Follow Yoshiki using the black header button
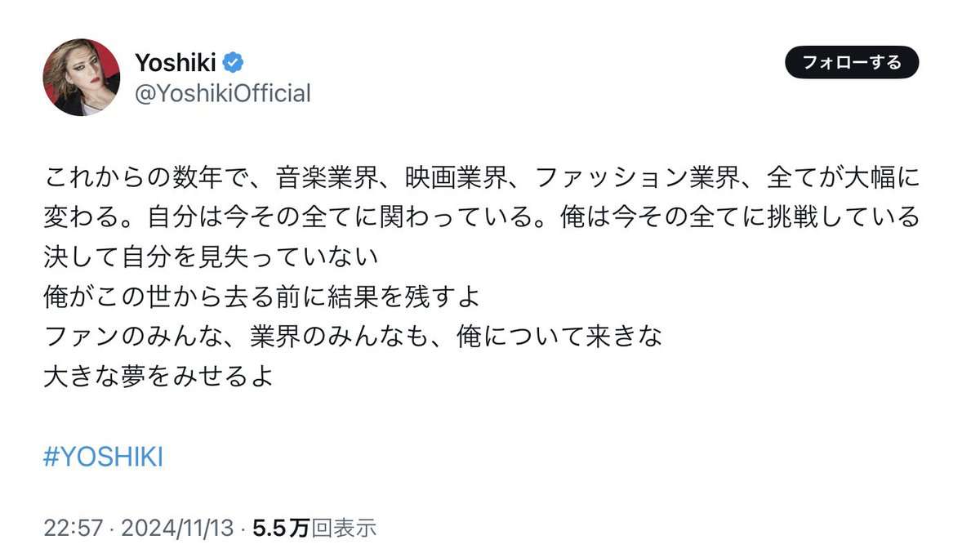 pos(850,61)
